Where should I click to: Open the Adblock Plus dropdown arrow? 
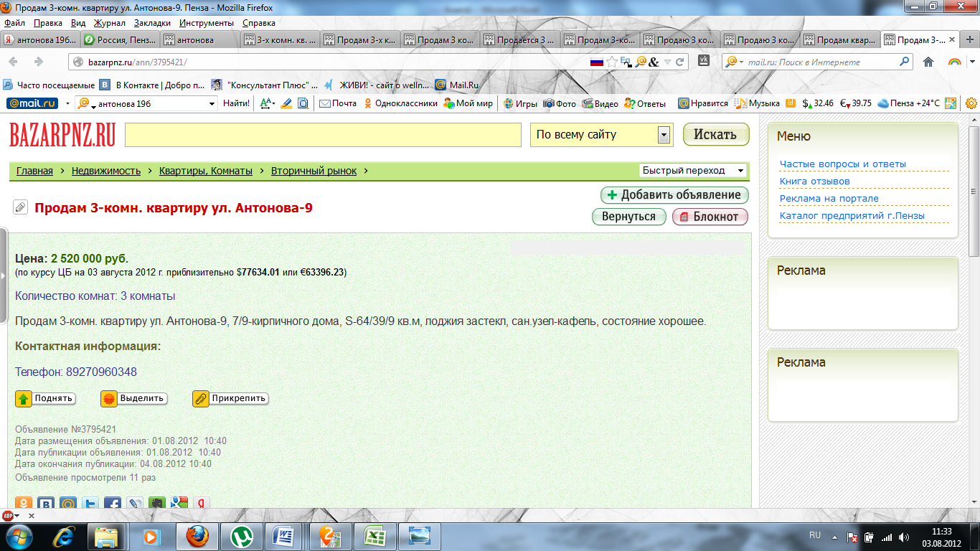click(x=17, y=516)
